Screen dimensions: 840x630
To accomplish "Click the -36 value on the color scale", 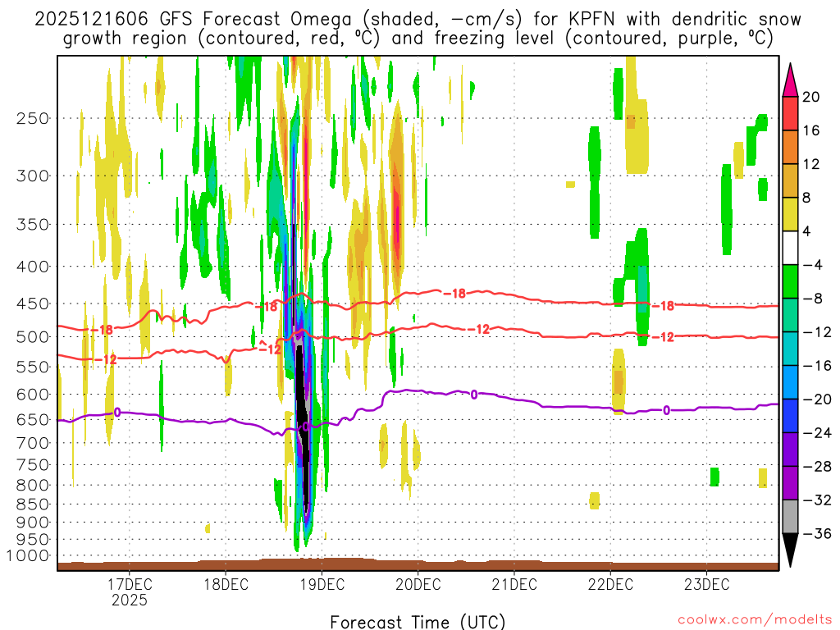I will 817,533.
